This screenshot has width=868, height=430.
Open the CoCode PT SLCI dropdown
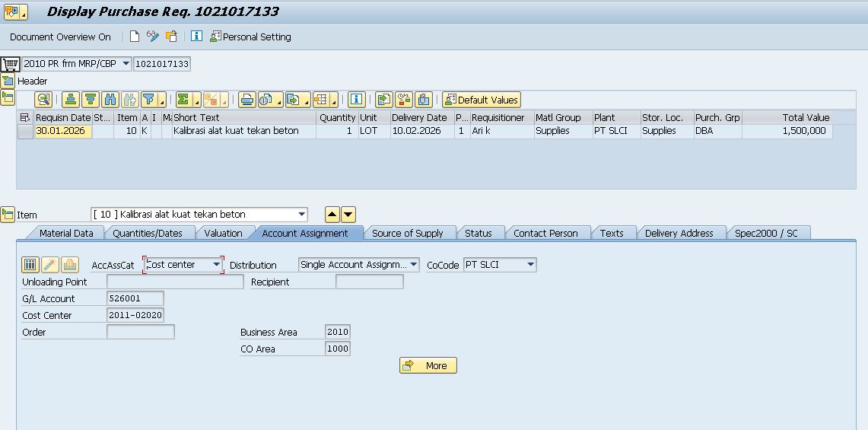coord(530,265)
